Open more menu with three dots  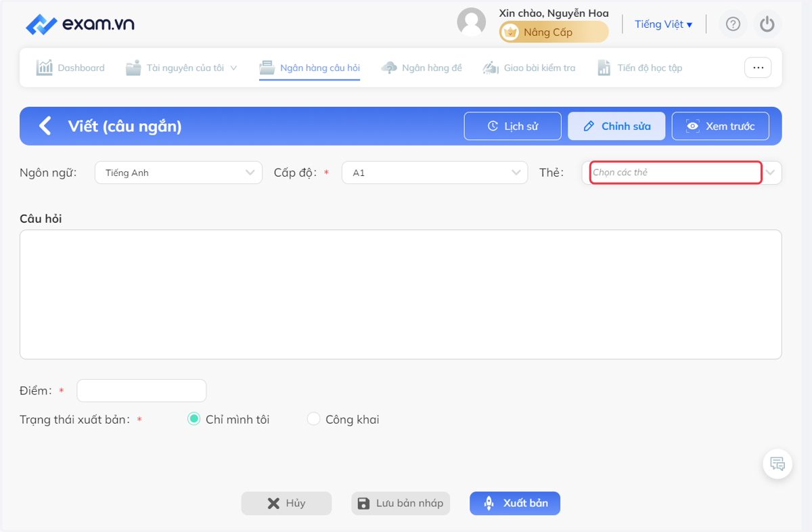(758, 68)
